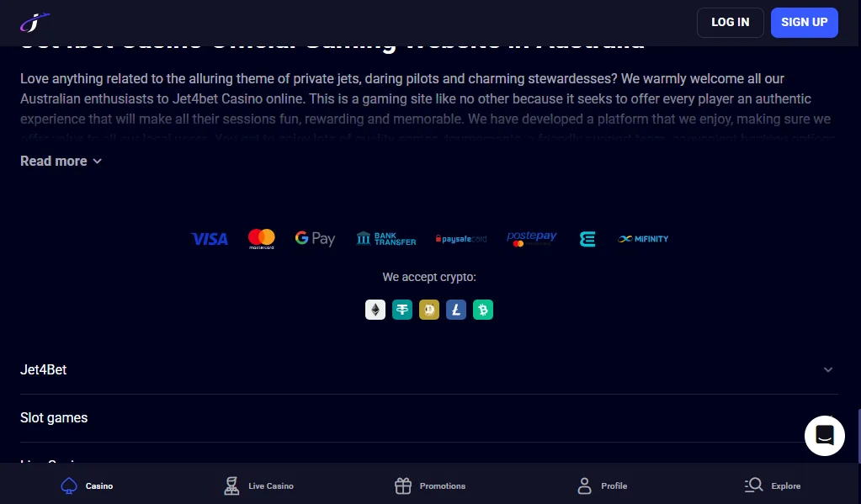This screenshot has height=504, width=861.
Task: Click the Litecoin crypto icon
Action: (456, 310)
